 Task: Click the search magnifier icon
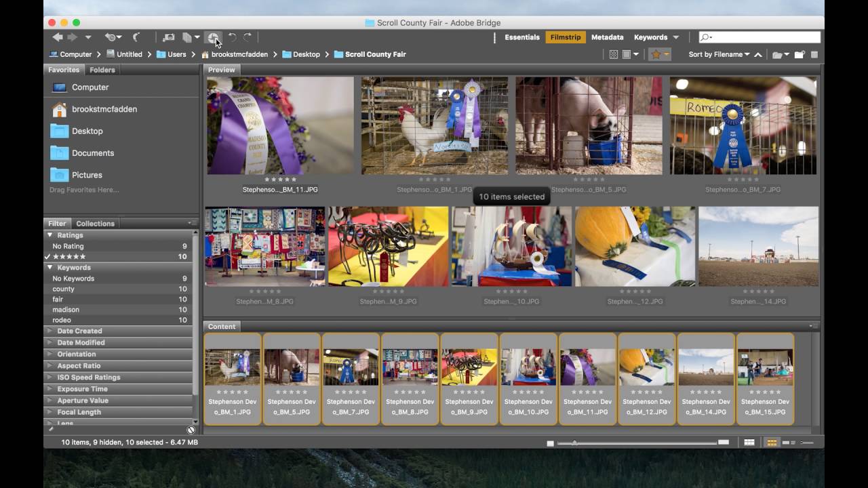click(706, 37)
